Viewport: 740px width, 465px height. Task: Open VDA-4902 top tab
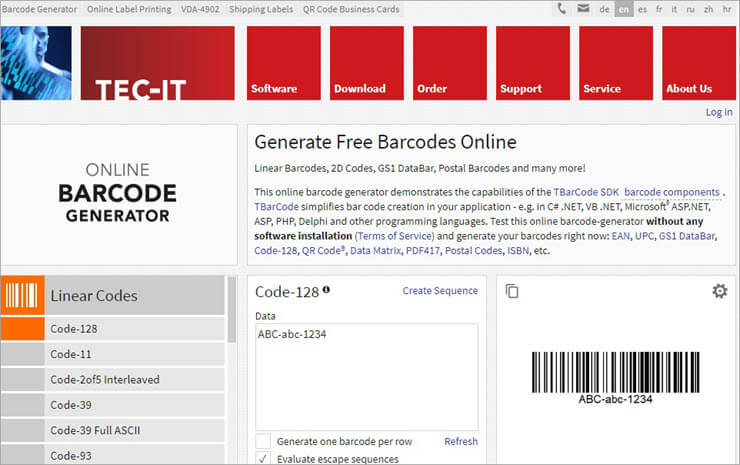[200, 9]
